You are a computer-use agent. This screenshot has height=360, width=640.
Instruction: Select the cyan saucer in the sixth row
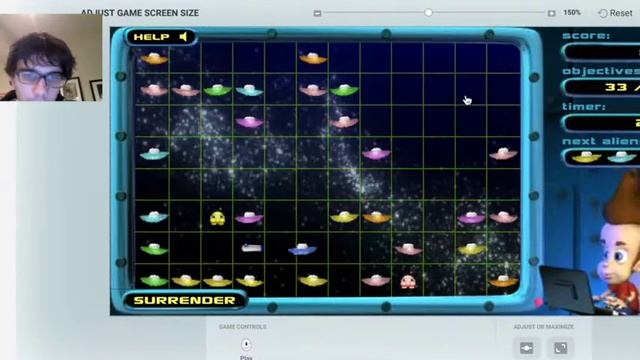point(154,217)
